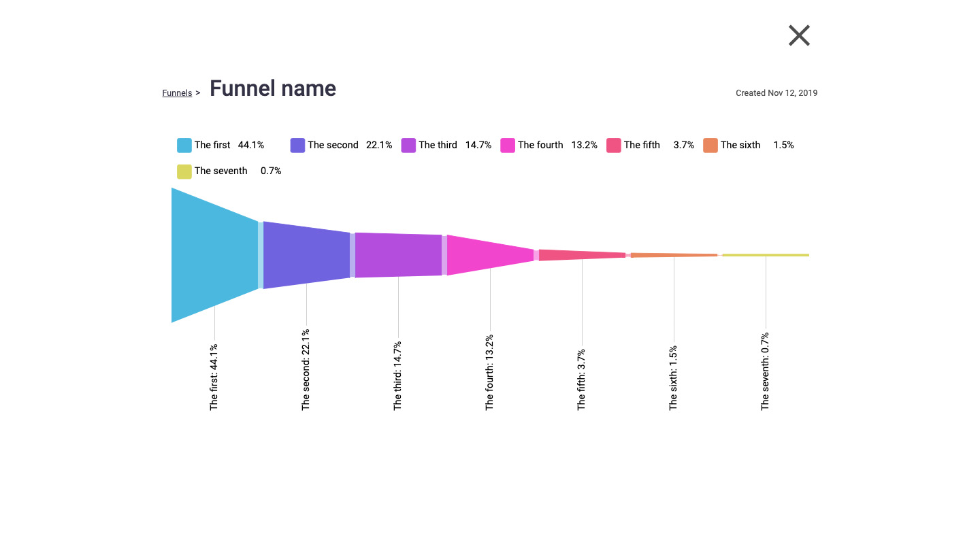Click the yellow seventh funnel segment
Image resolution: width=980 pixels, height=557 pixels.
point(766,255)
